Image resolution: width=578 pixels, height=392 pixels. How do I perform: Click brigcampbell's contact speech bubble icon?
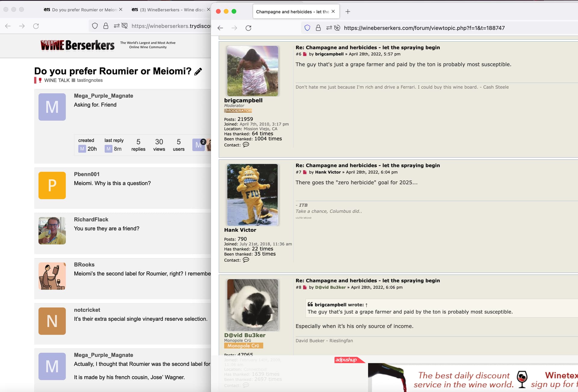coord(246,145)
